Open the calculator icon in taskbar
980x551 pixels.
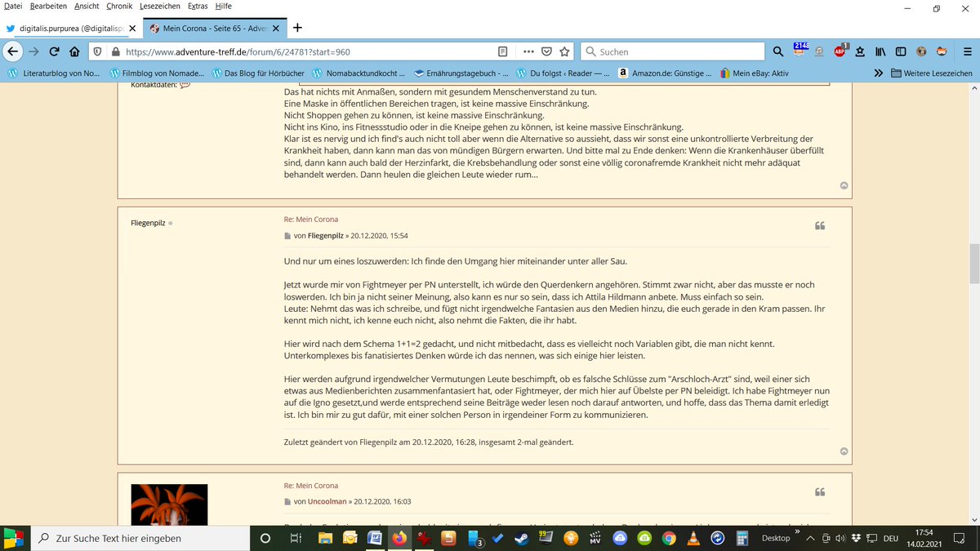tap(742, 538)
